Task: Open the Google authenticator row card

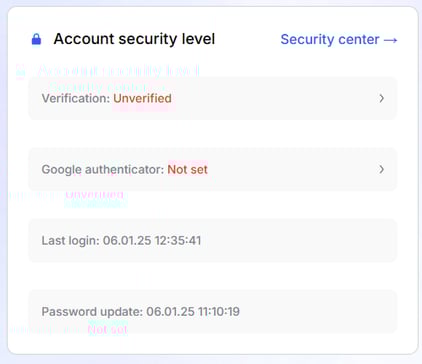Action: coord(213,169)
